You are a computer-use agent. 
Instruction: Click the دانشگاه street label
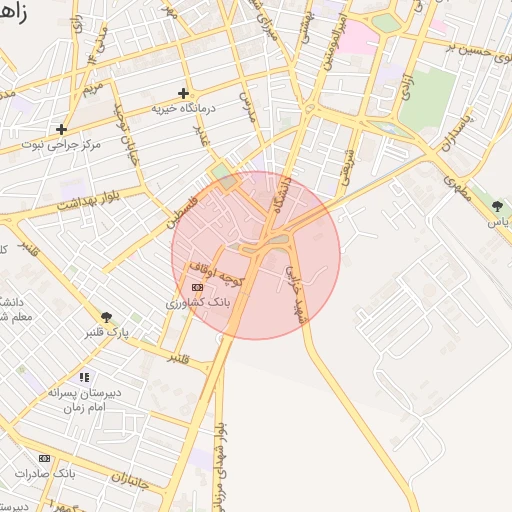click(282, 195)
